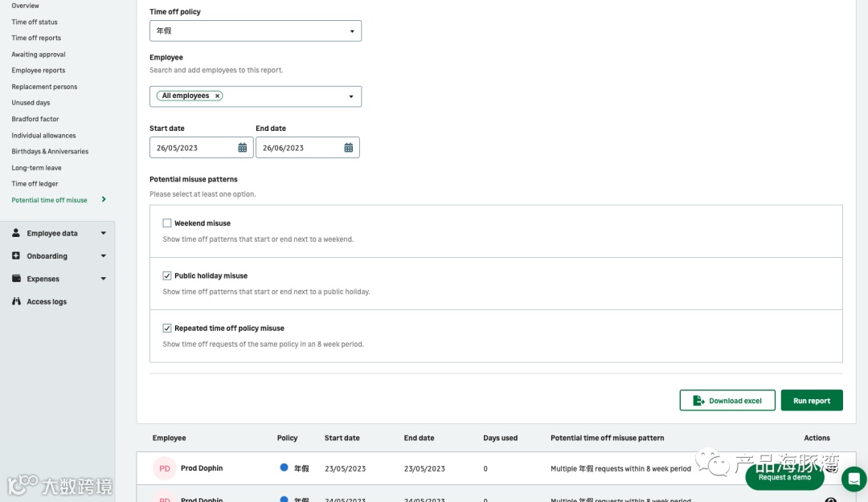Open Access logs section

click(x=47, y=302)
